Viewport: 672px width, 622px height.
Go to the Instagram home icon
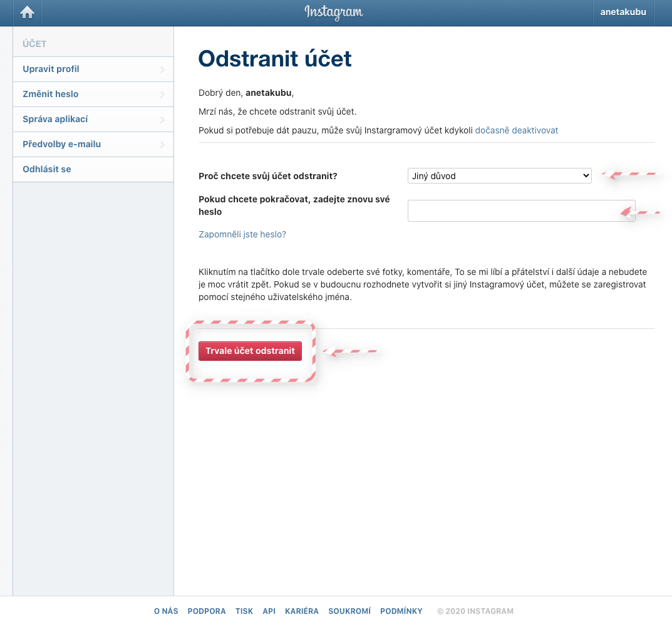point(27,13)
